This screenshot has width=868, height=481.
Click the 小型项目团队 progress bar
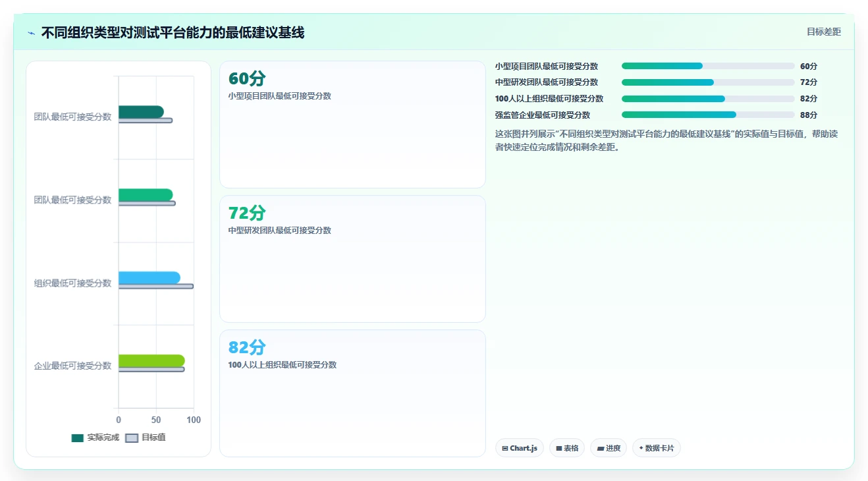708,66
